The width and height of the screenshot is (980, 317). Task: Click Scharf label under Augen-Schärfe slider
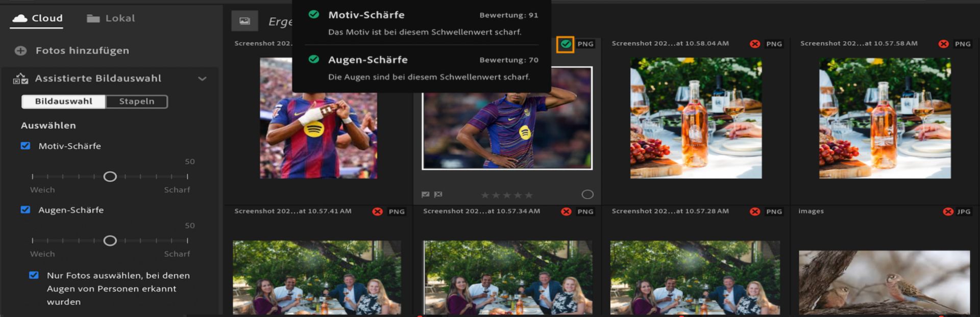177,254
